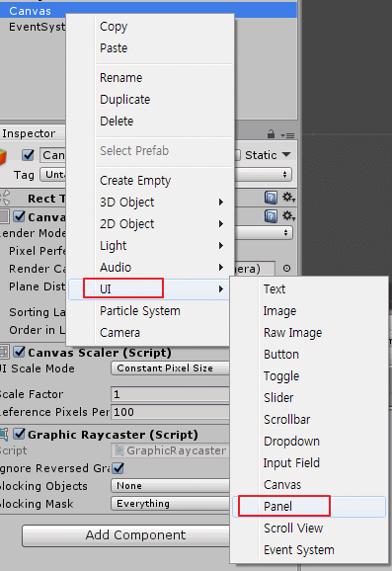Viewport: 392px width, 571px height.
Task: Toggle the Static checkbox
Action: point(237,155)
